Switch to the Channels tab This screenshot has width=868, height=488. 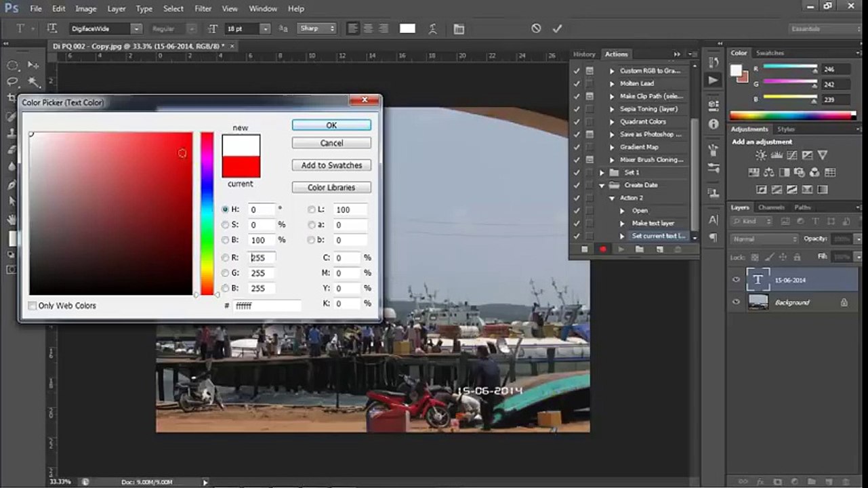point(771,207)
